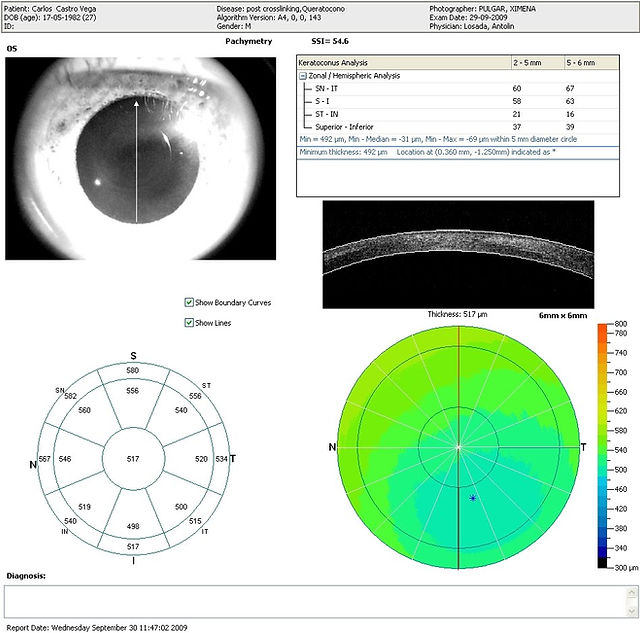Collapse the Zonal / Hemispheric Analysis tree
The image size is (640, 633).
(x=302, y=76)
